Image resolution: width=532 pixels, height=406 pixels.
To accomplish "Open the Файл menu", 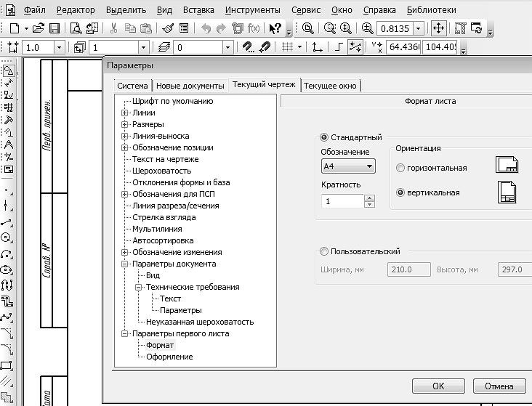I will [x=35, y=10].
